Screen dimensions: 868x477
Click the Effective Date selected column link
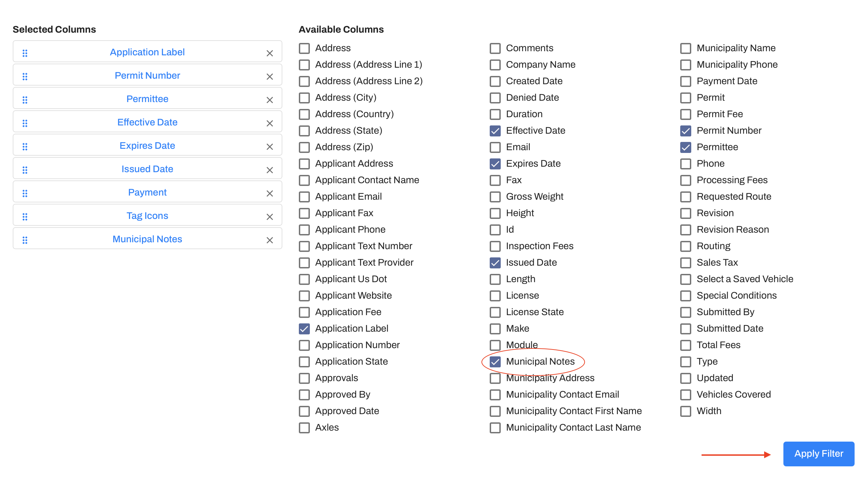147,122
